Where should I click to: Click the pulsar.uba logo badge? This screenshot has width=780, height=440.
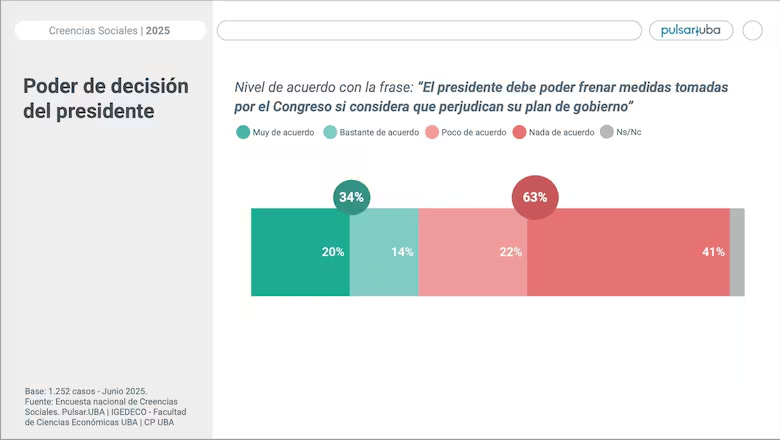pos(691,30)
